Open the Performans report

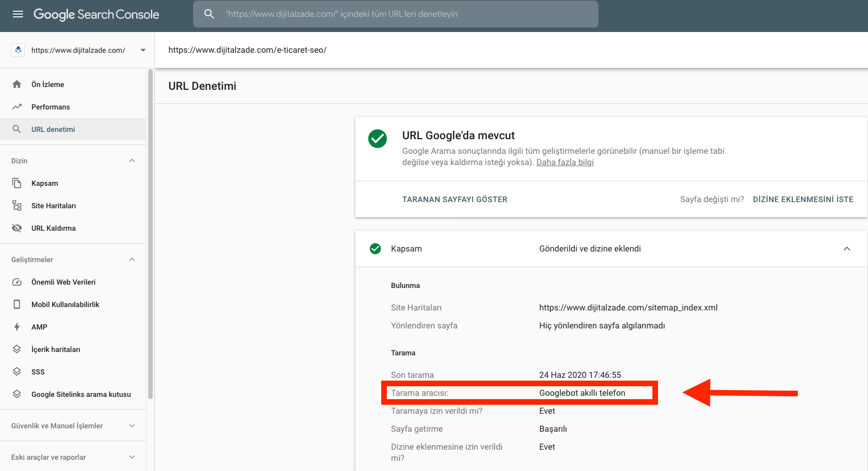point(73,107)
